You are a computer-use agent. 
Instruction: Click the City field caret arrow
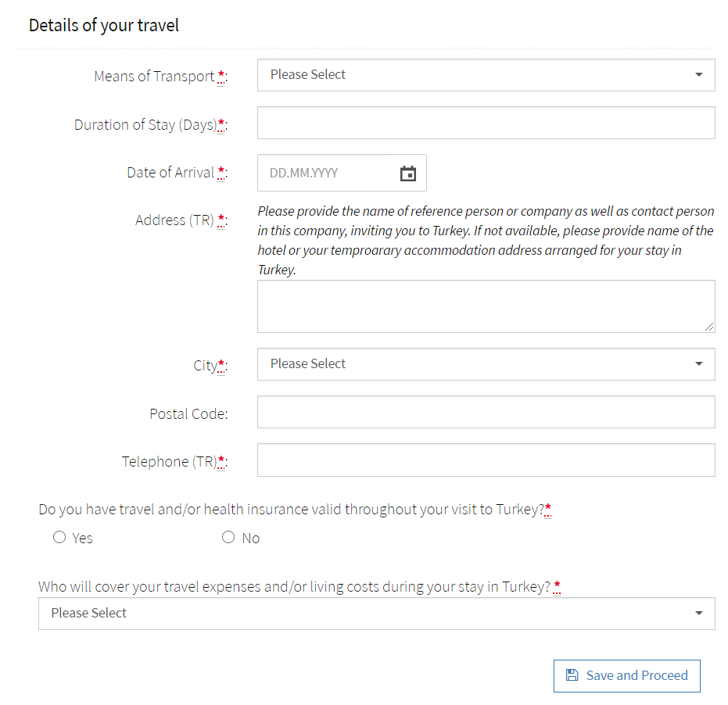coord(698,364)
